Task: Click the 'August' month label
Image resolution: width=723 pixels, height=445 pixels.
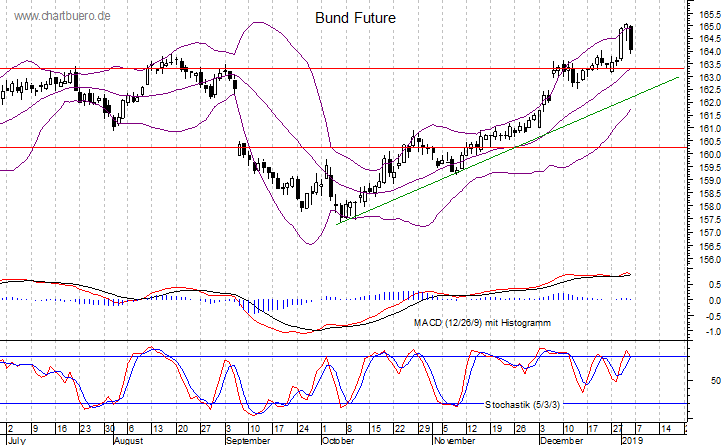Action: [128, 440]
